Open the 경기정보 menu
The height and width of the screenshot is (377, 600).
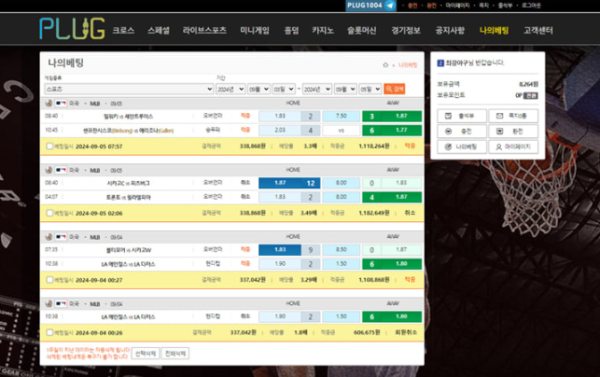(x=406, y=30)
